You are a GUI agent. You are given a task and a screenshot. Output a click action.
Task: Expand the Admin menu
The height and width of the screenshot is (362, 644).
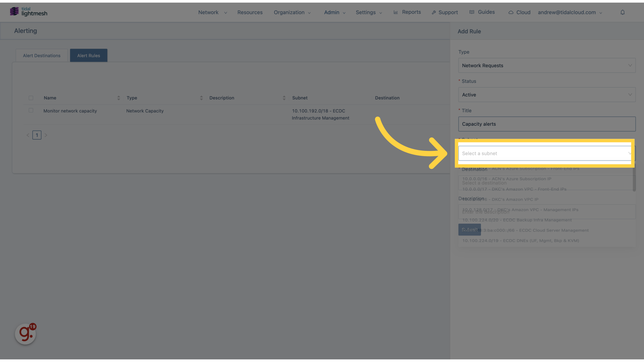334,12
